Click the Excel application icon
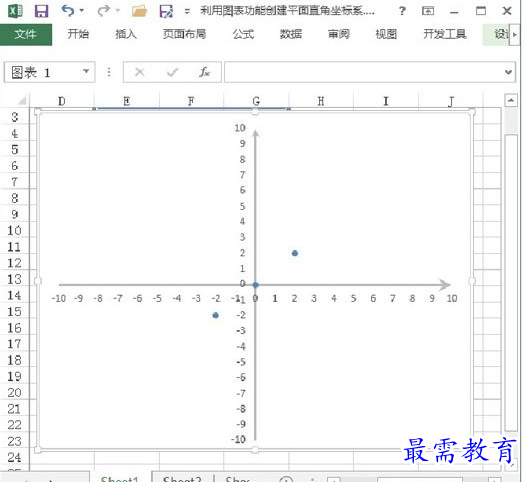The width and height of the screenshot is (525, 482). click(x=15, y=11)
